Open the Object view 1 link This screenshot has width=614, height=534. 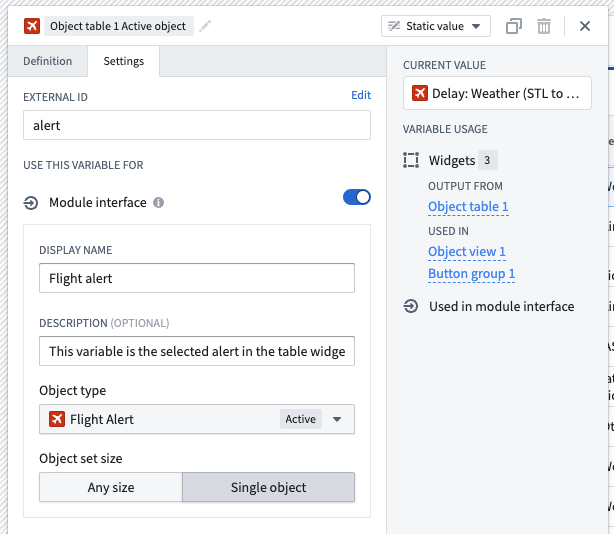[x=467, y=251]
